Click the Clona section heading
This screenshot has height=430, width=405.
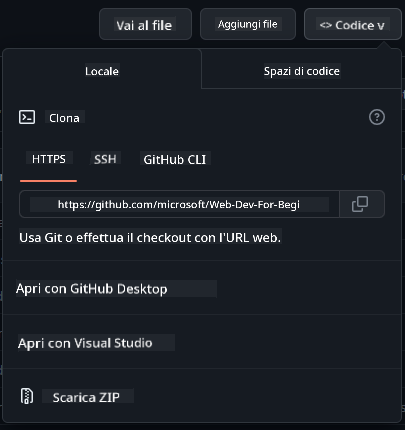(64, 118)
